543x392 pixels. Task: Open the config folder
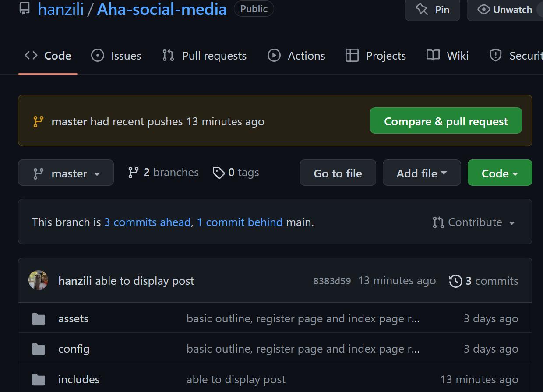[x=74, y=349]
